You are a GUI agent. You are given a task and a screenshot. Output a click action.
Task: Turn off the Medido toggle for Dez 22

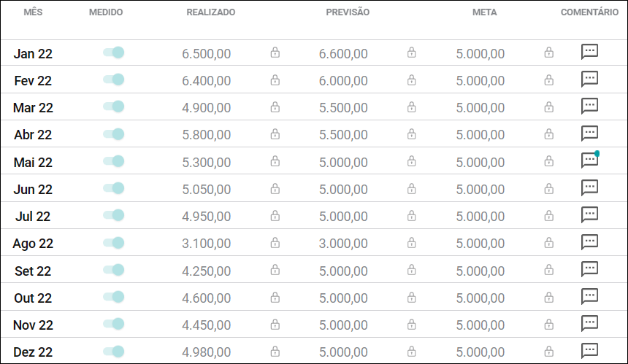point(114,351)
